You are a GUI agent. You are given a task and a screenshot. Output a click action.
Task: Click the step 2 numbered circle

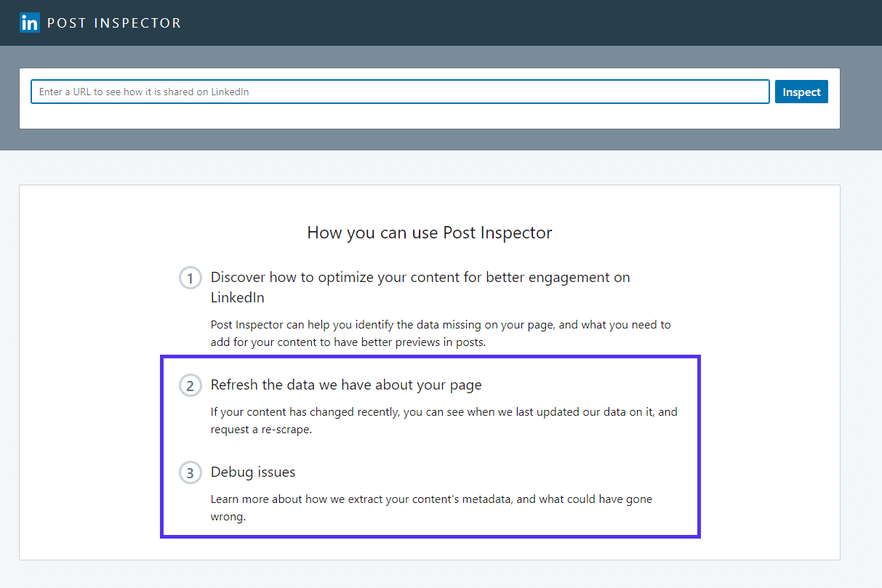(190, 385)
